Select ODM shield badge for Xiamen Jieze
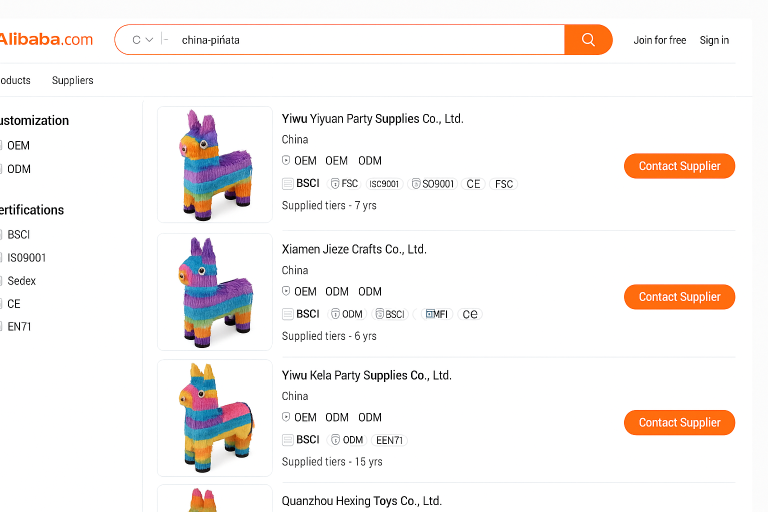Viewport: 768px width, 512px height. (347, 314)
